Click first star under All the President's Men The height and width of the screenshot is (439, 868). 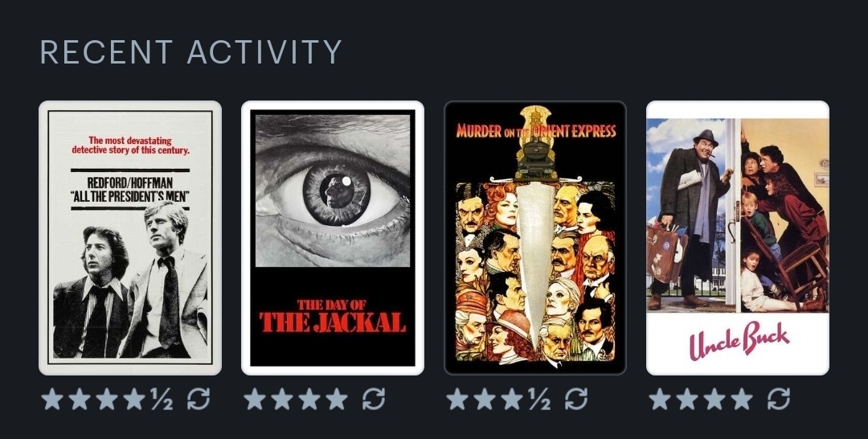point(52,399)
